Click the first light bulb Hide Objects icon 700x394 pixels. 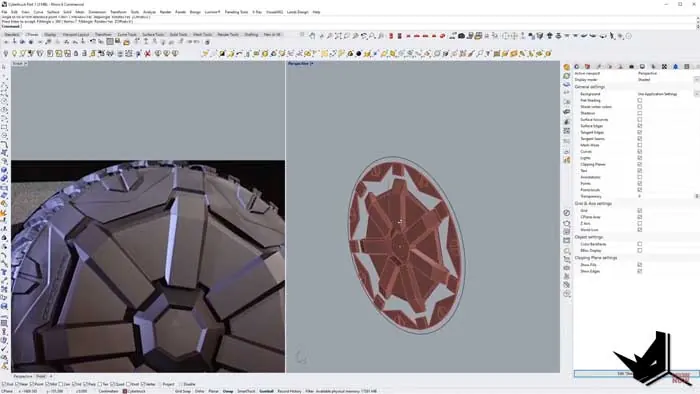coord(5,54)
